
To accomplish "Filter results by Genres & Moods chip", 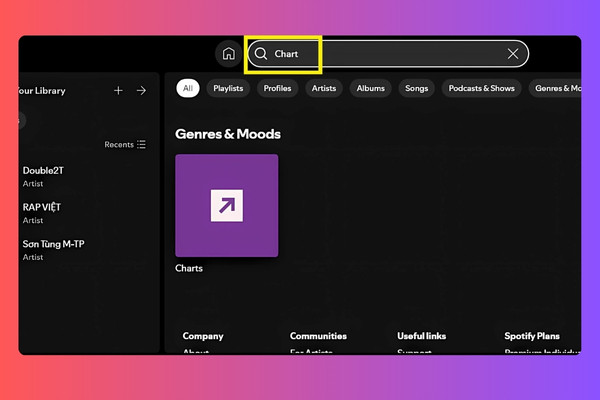I will [x=555, y=88].
